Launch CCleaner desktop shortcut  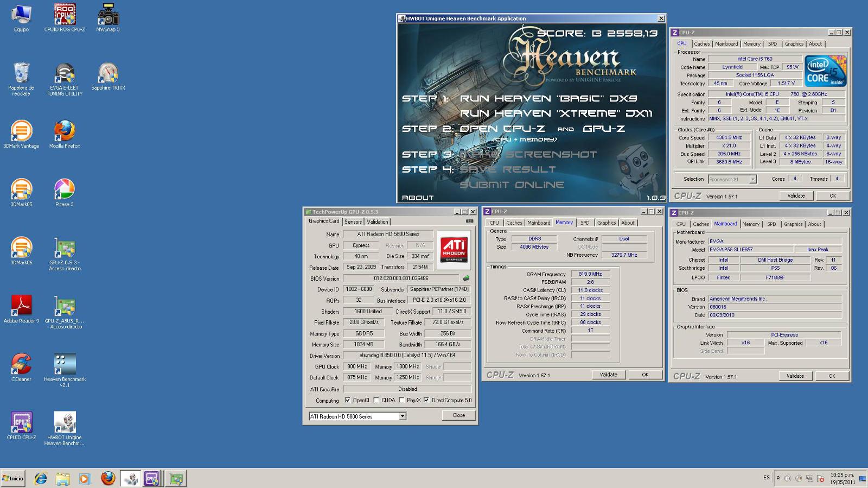click(x=21, y=367)
